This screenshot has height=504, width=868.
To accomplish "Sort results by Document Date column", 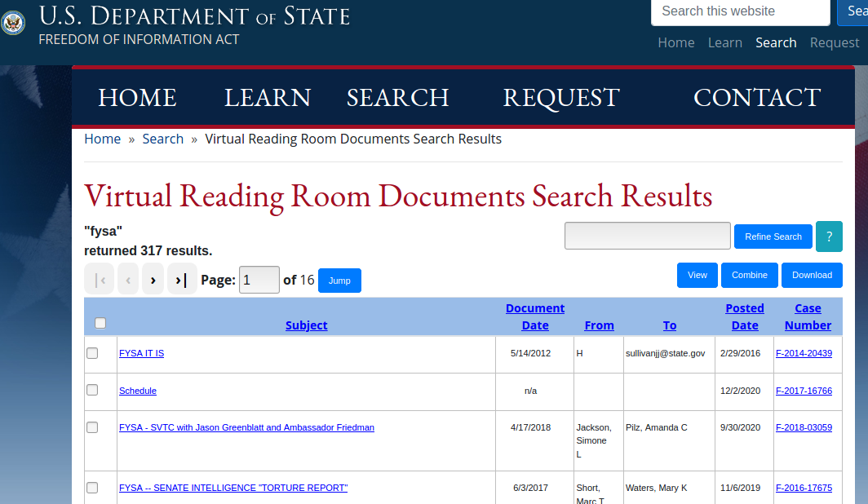I will (x=535, y=316).
